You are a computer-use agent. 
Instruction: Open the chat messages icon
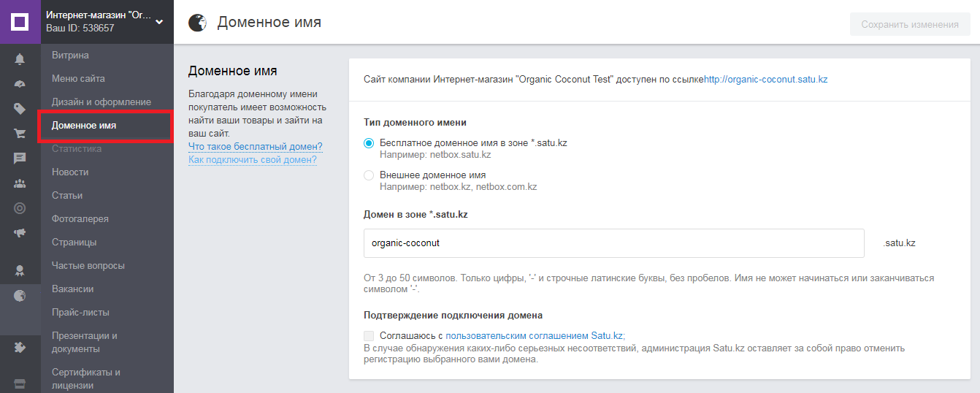coord(20,159)
